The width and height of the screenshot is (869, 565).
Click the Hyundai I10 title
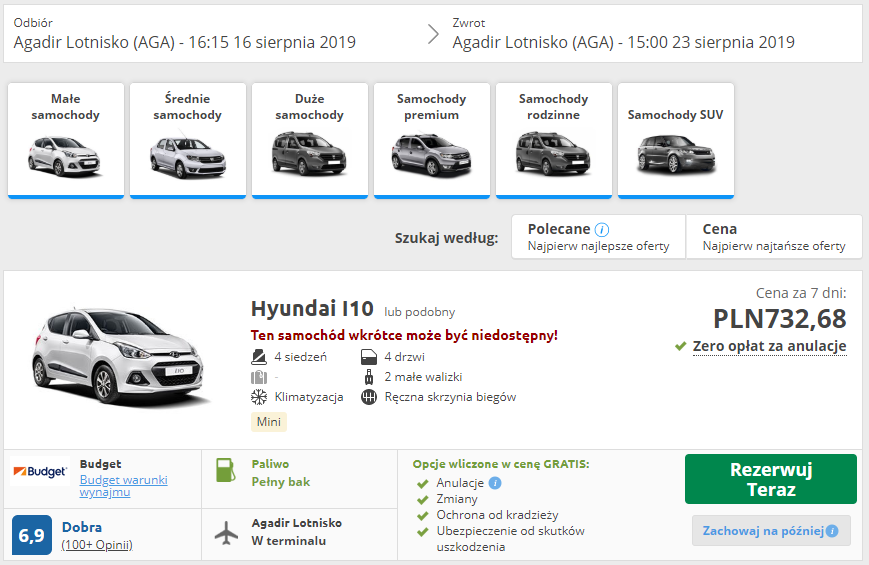click(312, 309)
